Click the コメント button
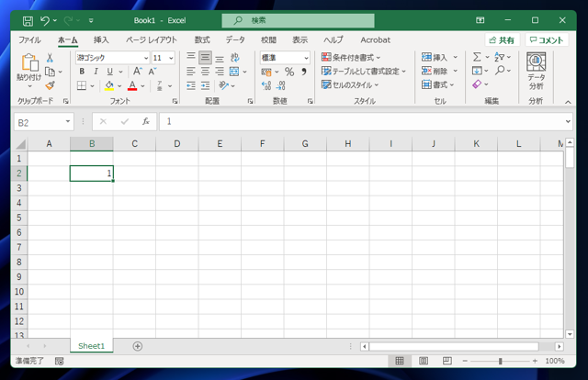This screenshot has width=588, height=380. click(547, 40)
